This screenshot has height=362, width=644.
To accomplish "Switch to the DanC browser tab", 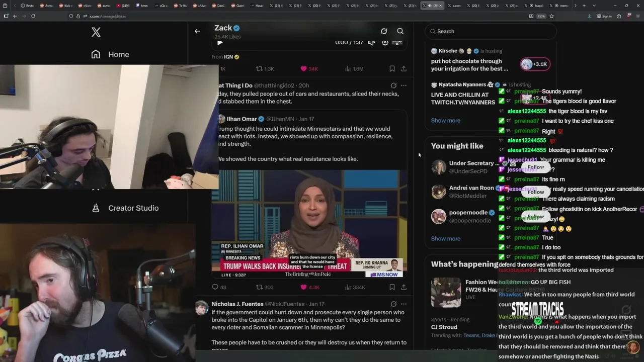I will click(219, 6).
